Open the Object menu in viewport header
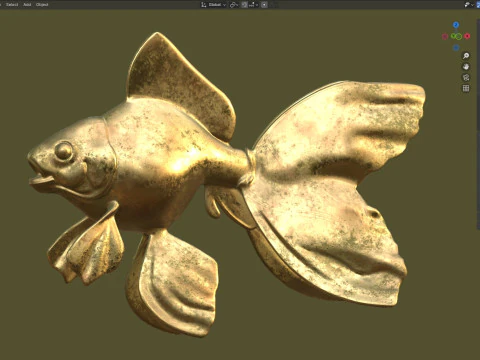Screen dimensions: 480x360 click(42, 5)
